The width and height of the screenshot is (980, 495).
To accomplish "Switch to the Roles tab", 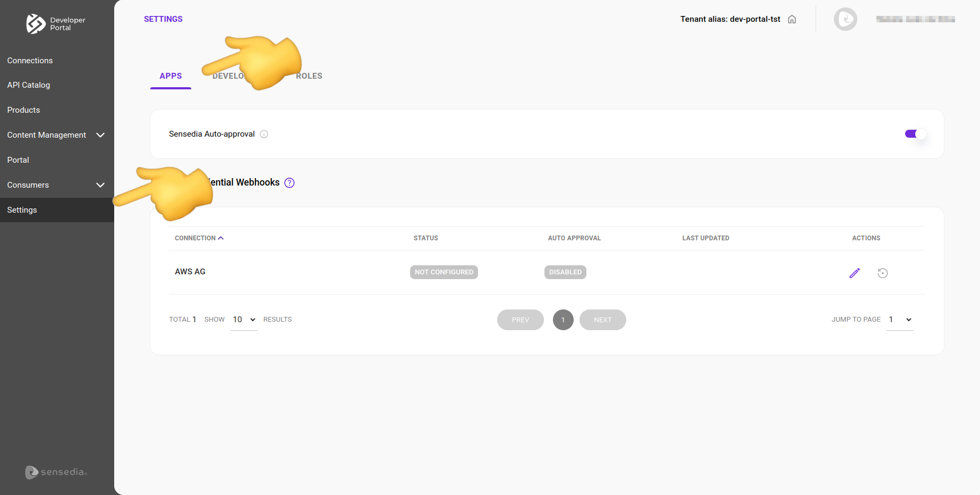I will (x=309, y=76).
